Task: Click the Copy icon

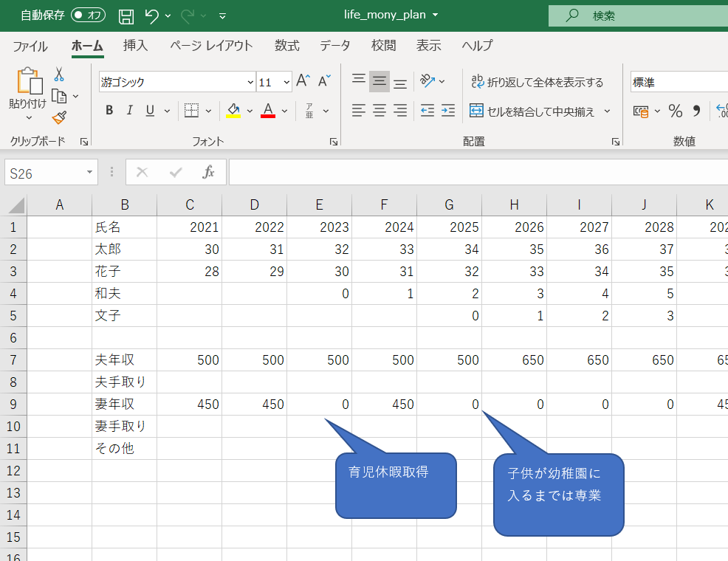Action: pos(59,96)
